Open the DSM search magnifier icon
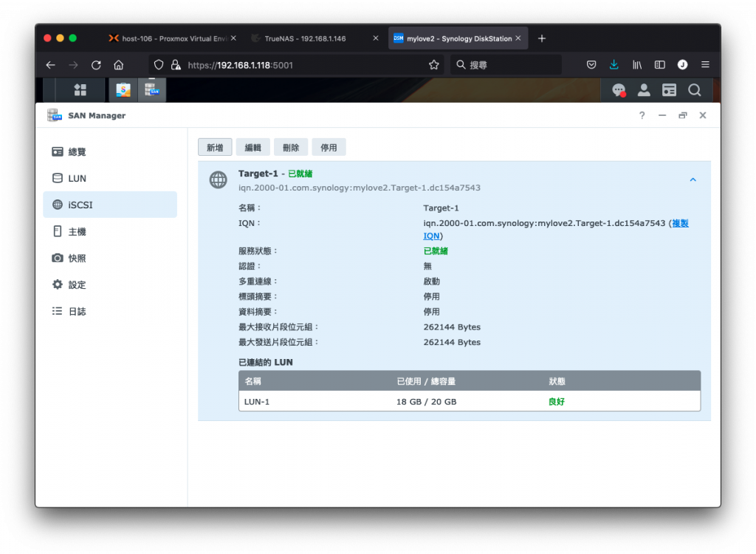The image size is (756, 554). [x=694, y=90]
